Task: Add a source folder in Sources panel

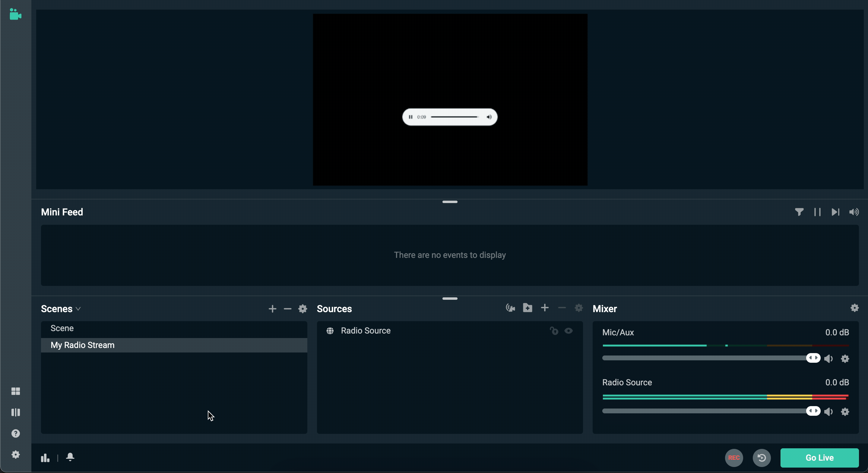Action: coord(527,308)
